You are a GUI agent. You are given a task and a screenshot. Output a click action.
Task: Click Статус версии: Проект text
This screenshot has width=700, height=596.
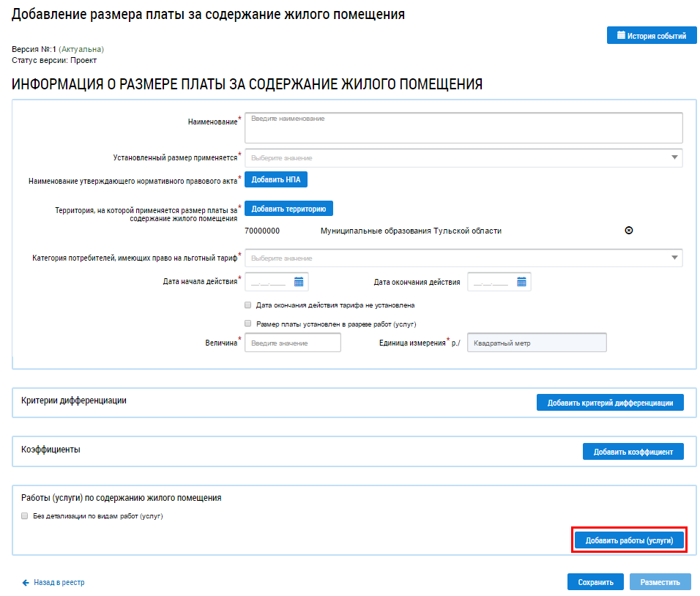coord(54,60)
